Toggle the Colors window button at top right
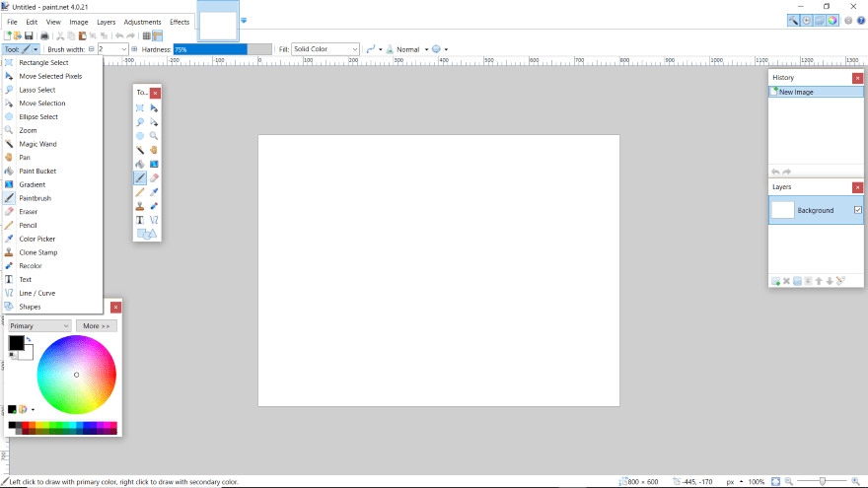This screenshot has width=868, height=488. [x=832, y=20]
